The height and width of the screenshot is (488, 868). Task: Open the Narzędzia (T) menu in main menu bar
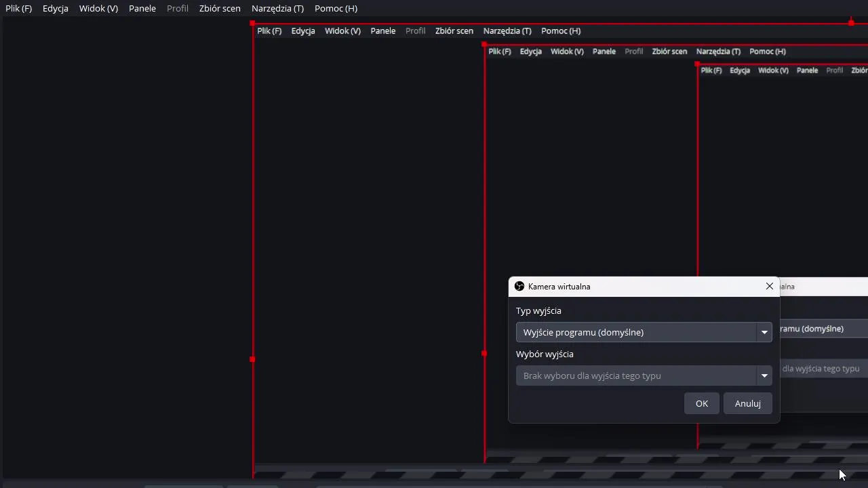click(277, 9)
